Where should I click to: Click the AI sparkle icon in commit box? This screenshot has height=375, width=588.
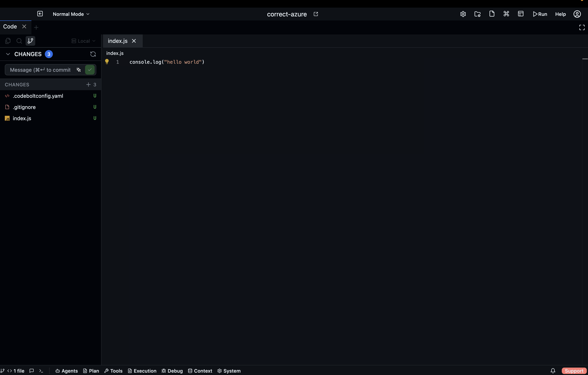(x=79, y=70)
